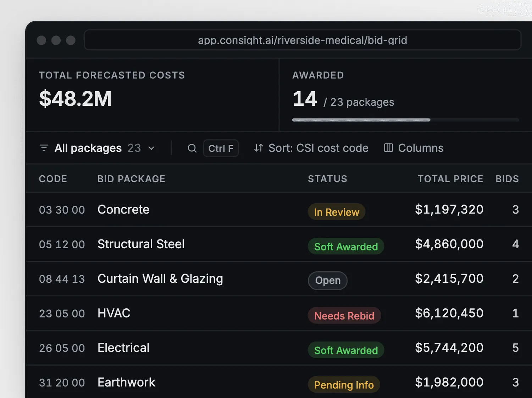Screen dimensions: 532x398
Task: Click the columns layout icon
Action: tap(388, 148)
